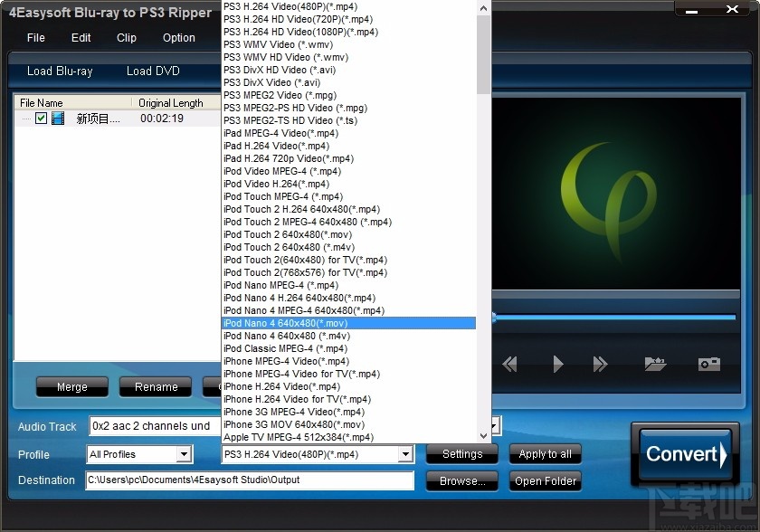This screenshot has height=532, width=760.
Task: Take a snapshot with the camera icon
Action: (x=710, y=363)
